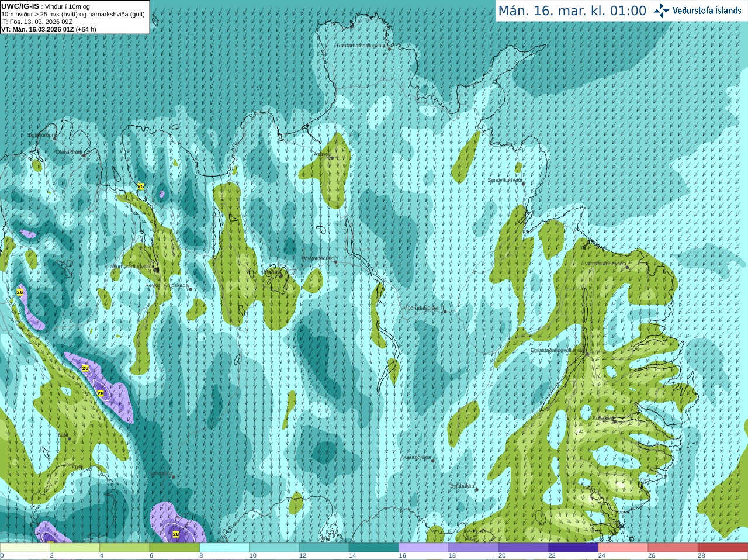
Task: Pick the 10–12 m/s legend swatch
Action: [274, 548]
